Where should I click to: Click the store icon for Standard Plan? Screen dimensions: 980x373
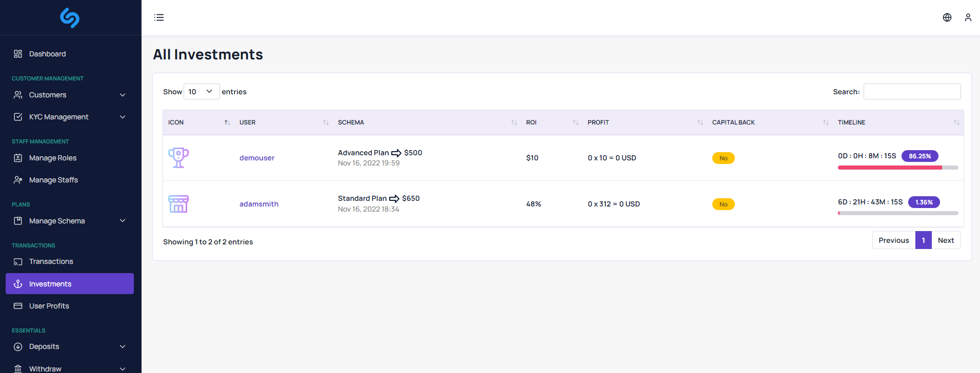[178, 204]
